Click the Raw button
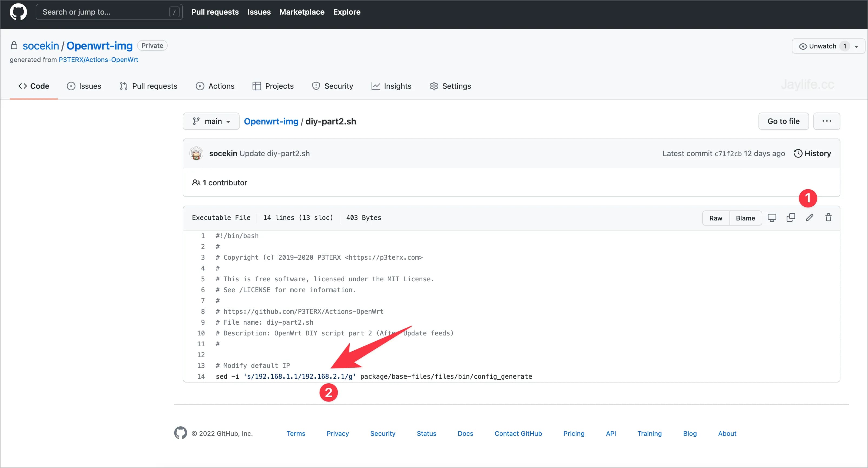The height and width of the screenshot is (468, 868). click(715, 218)
